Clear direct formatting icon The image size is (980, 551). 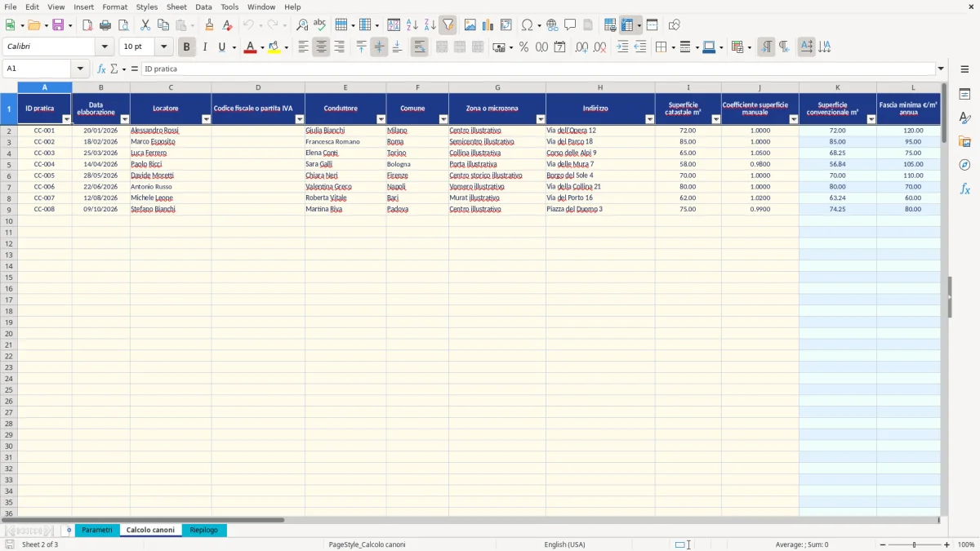coord(227,25)
